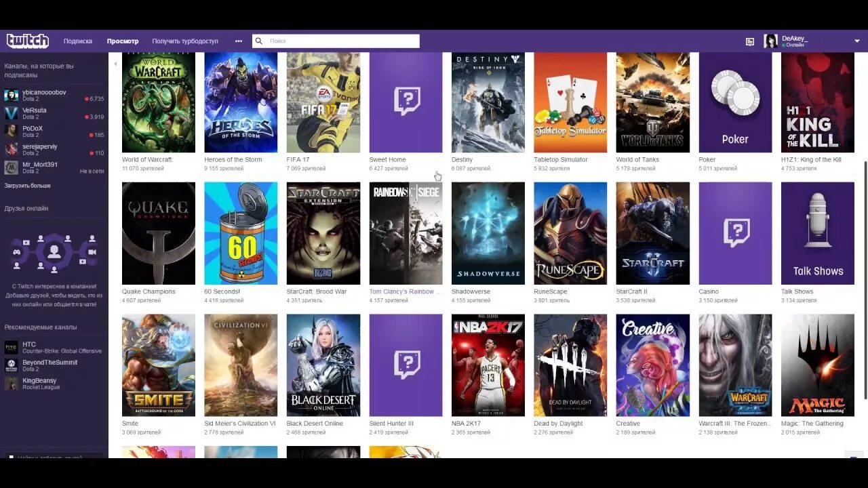Open Magic: The Gathering cover
This screenshot has height=488, width=868.
818,365
